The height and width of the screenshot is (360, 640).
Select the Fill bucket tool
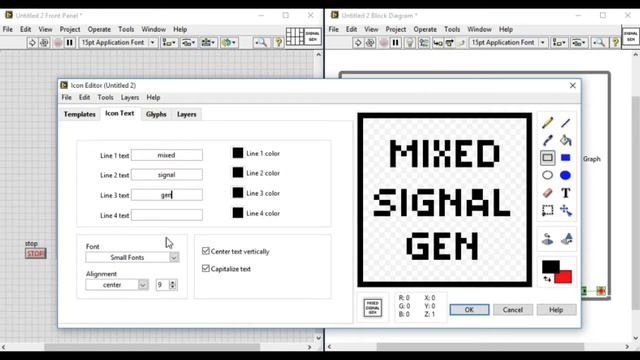(565, 140)
